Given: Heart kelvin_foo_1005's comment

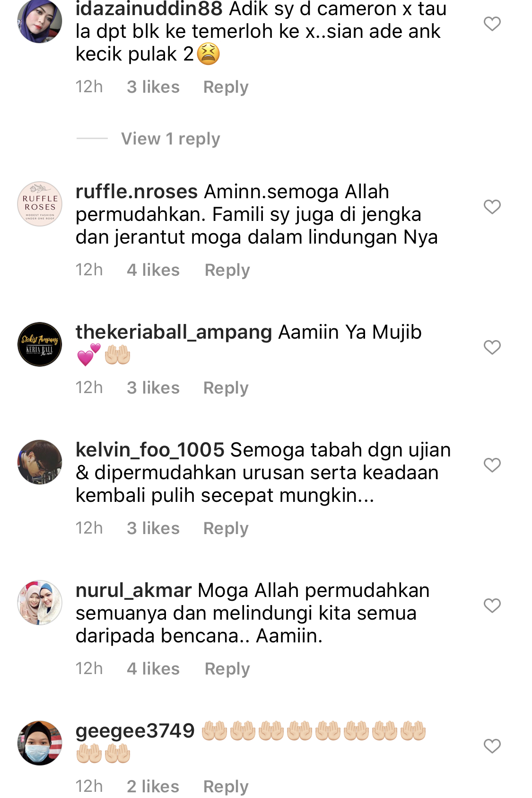Looking at the screenshot, I should [x=492, y=465].
